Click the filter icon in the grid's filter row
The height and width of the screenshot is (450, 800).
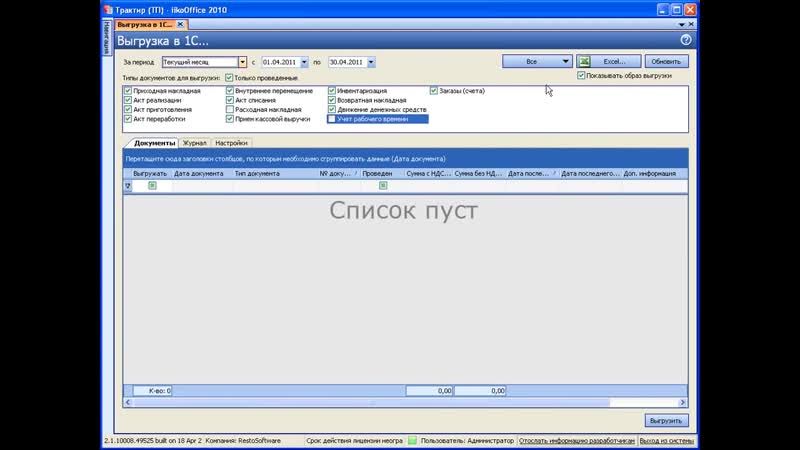pos(128,185)
